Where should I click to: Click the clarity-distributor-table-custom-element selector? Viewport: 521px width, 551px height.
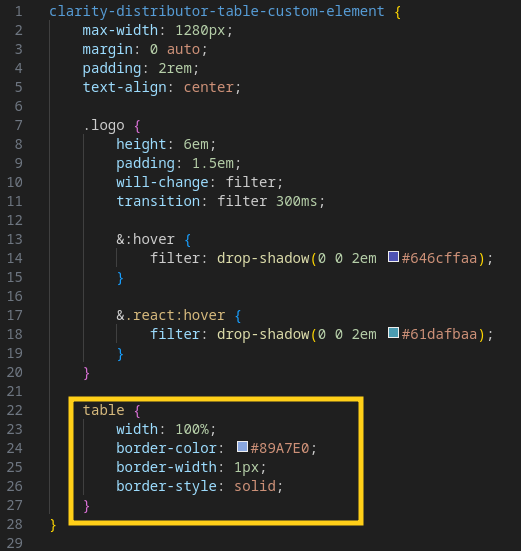point(216,12)
